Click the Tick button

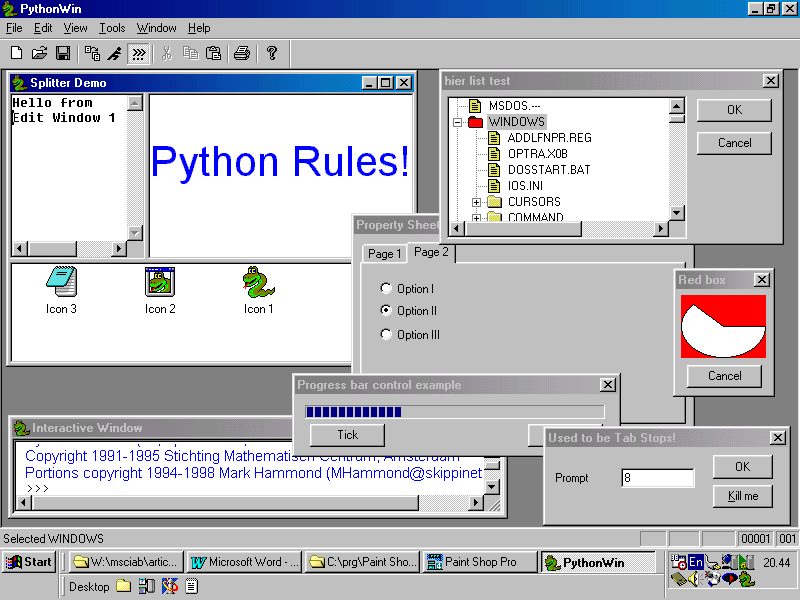click(x=347, y=435)
